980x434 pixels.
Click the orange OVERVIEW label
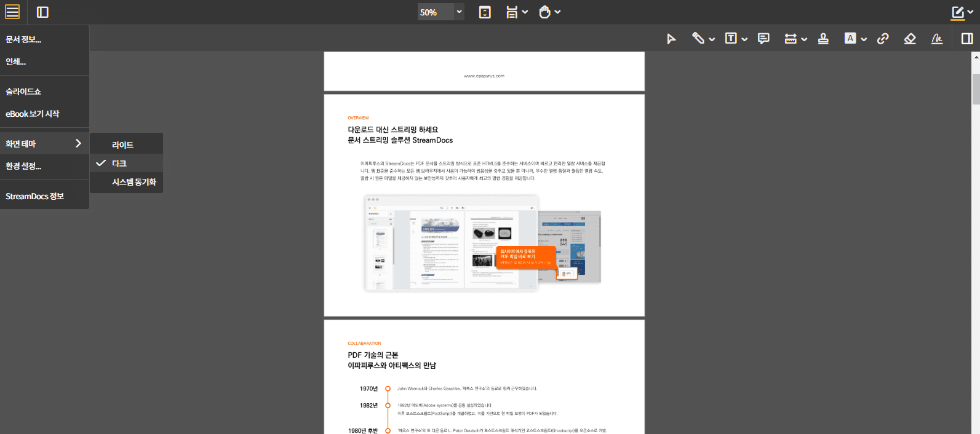(358, 118)
